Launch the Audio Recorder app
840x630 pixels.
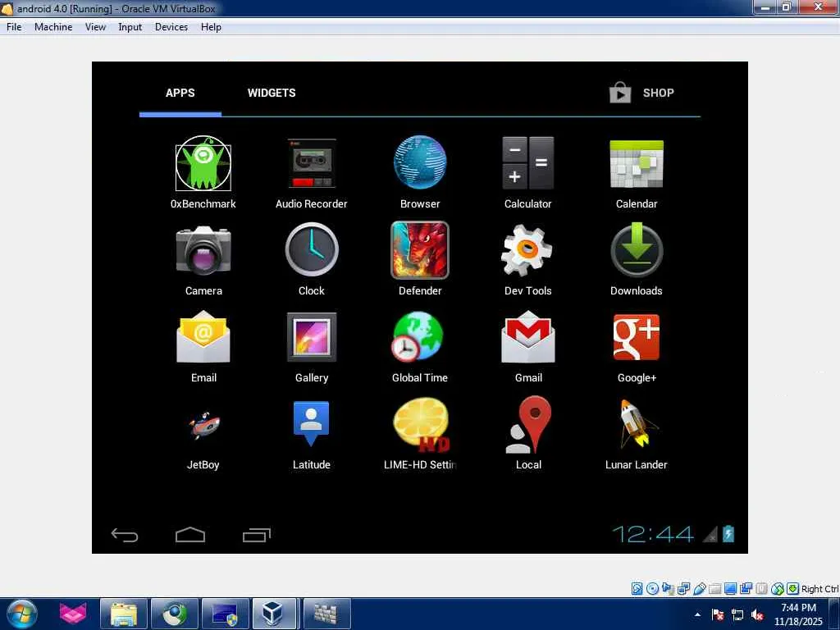(x=311, y=172)
